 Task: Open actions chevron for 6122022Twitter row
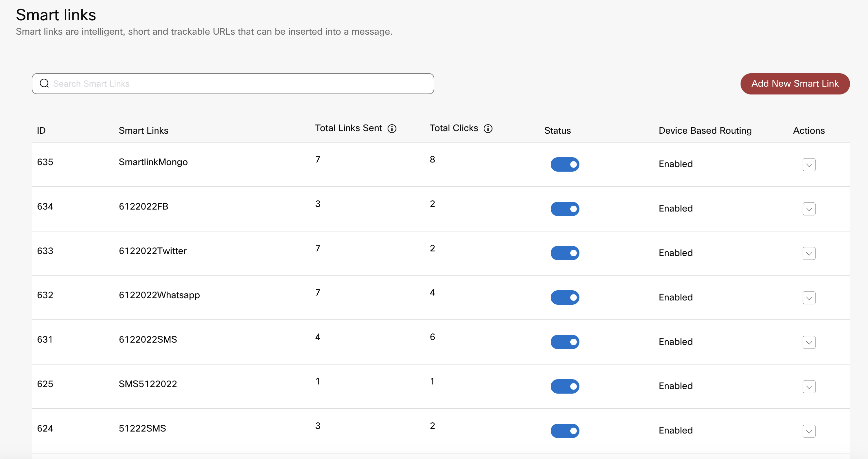click(809, 253)
